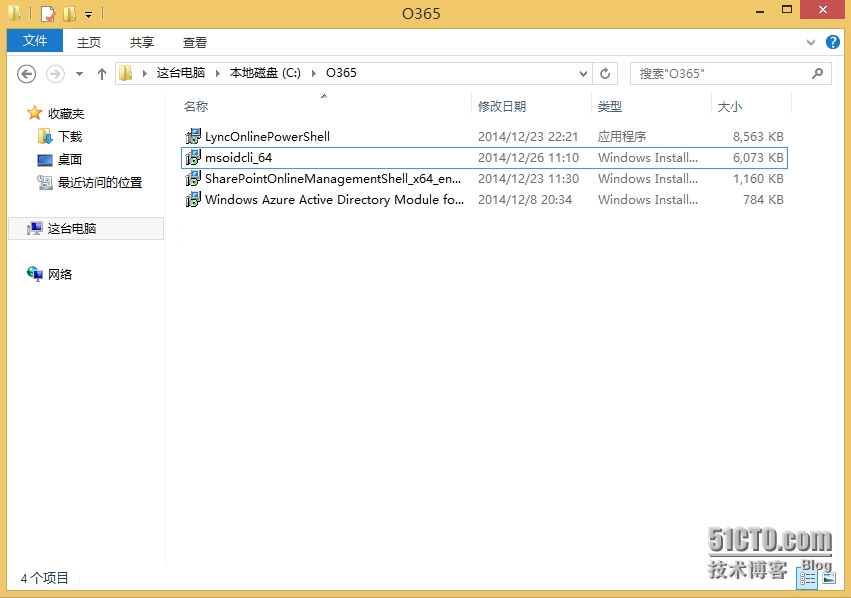851x598 pixels.
Task: Click the Forward navigation arrow
Action: pos(55,73)
